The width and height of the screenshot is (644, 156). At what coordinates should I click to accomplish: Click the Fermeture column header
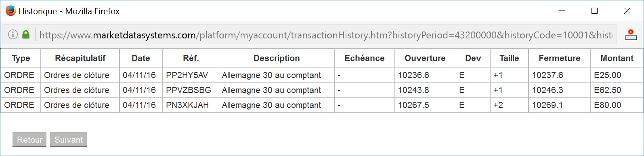560,58
